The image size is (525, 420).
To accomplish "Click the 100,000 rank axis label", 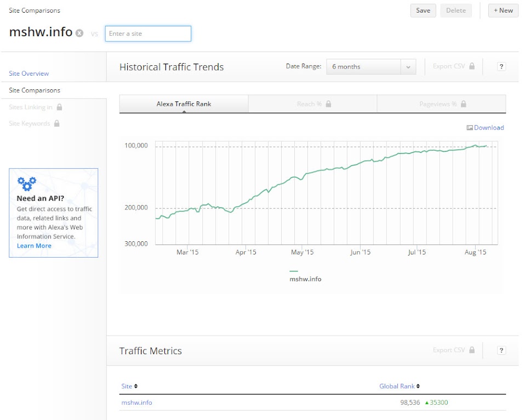I will point(136,145).
